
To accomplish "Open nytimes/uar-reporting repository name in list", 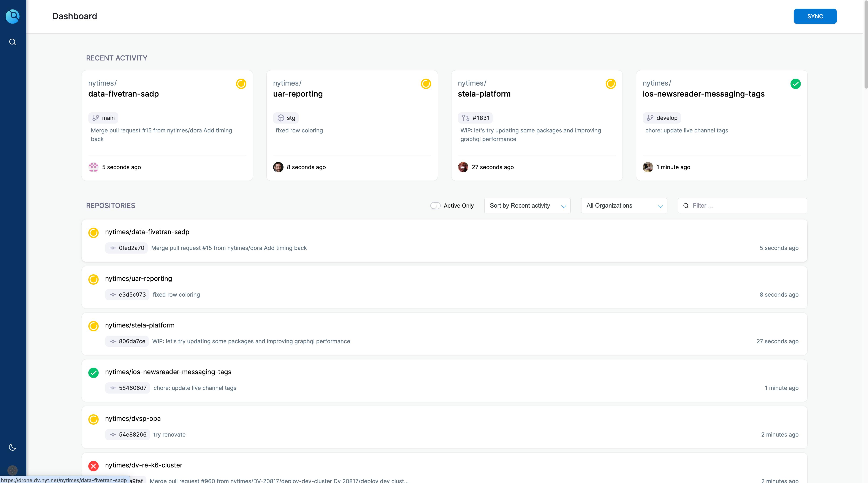I will click(138, 279).
